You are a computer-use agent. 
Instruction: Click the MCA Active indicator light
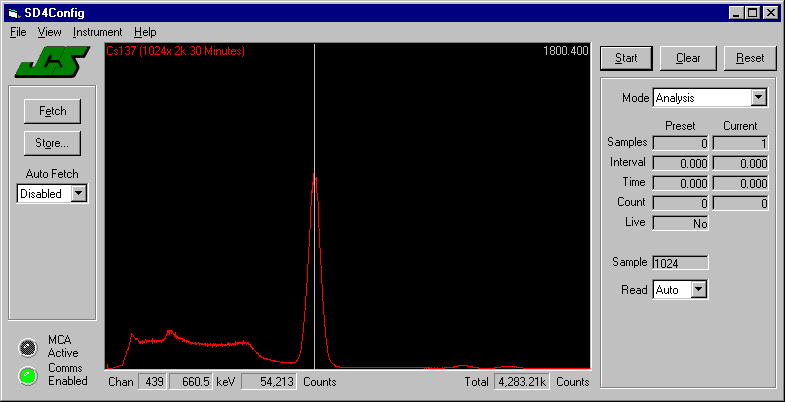[28, 346]
